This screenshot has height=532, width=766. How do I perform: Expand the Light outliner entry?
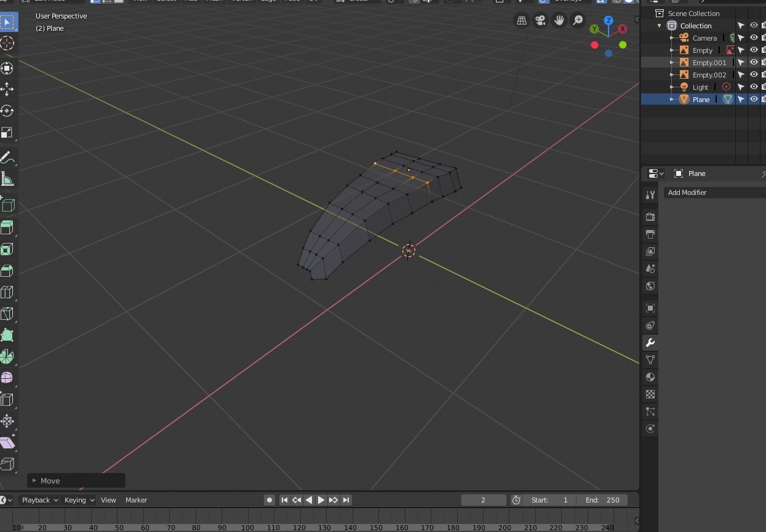(x=672, y=87)
